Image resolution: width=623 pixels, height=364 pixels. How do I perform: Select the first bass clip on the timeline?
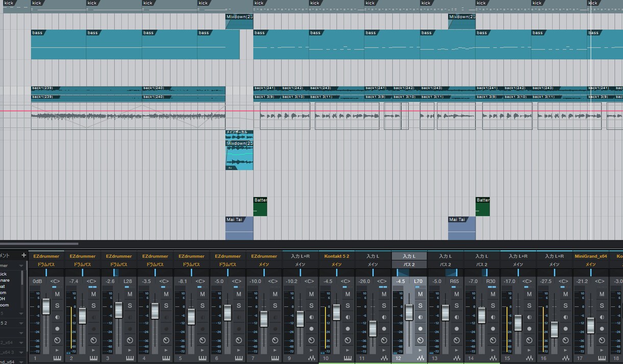click(x=58, y=44)
